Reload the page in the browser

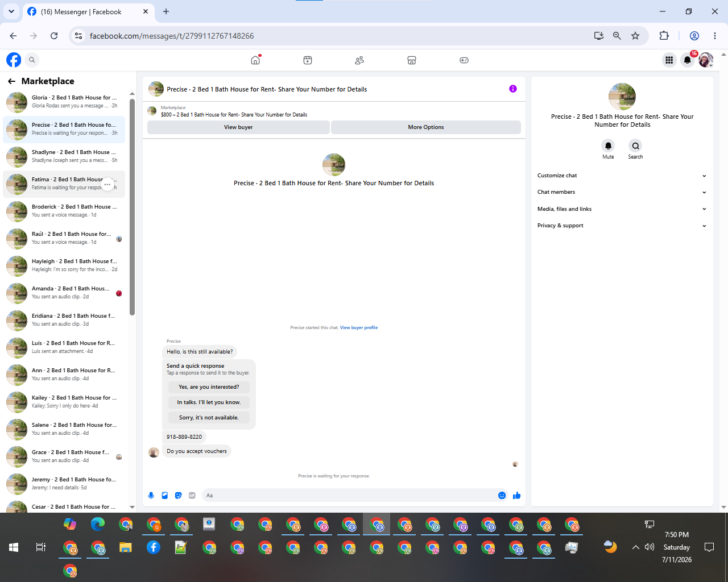[x=54, y=36]
